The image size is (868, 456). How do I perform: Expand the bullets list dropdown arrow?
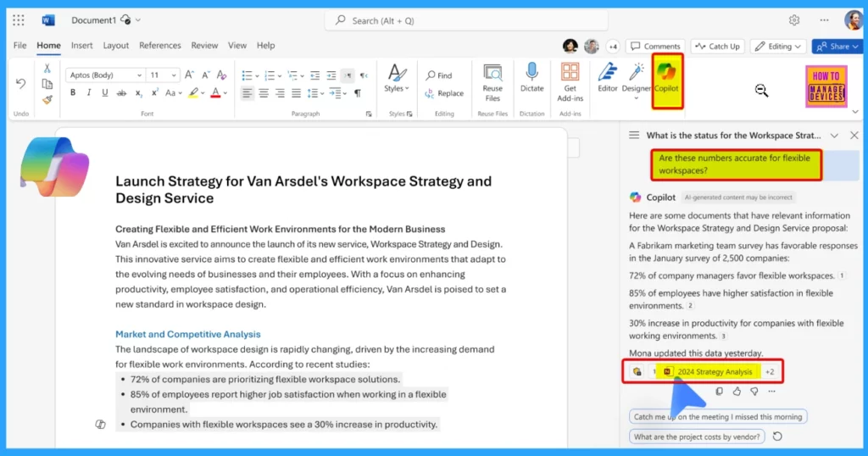pos(257,75)
